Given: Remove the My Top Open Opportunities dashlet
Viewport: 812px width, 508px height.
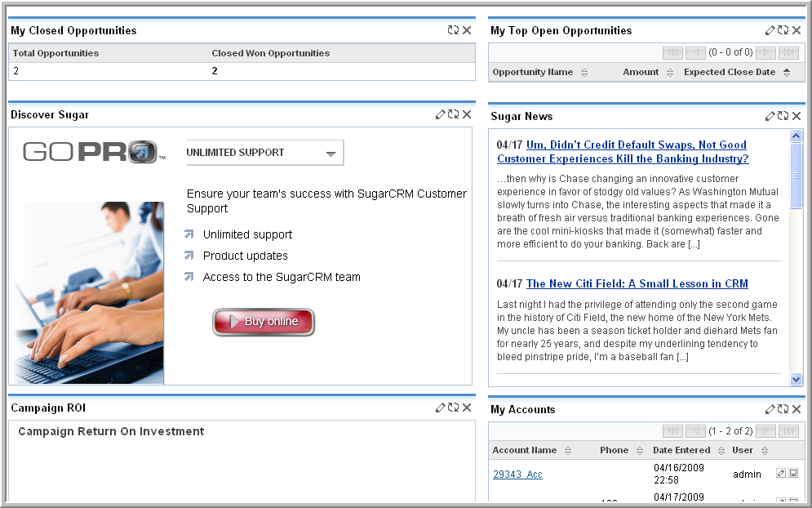Looking at the screenshot, I should pyautogui.click(x=796, y=30).
